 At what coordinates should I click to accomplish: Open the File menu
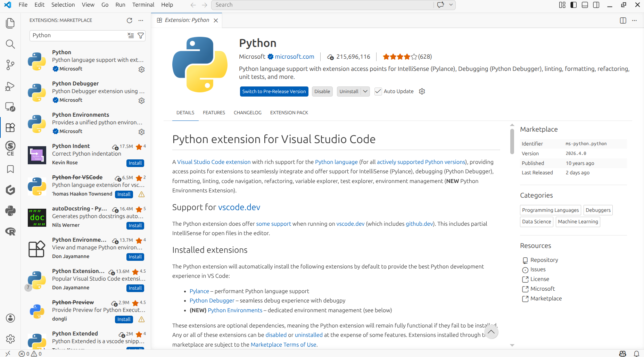click(x=23, y=5)
